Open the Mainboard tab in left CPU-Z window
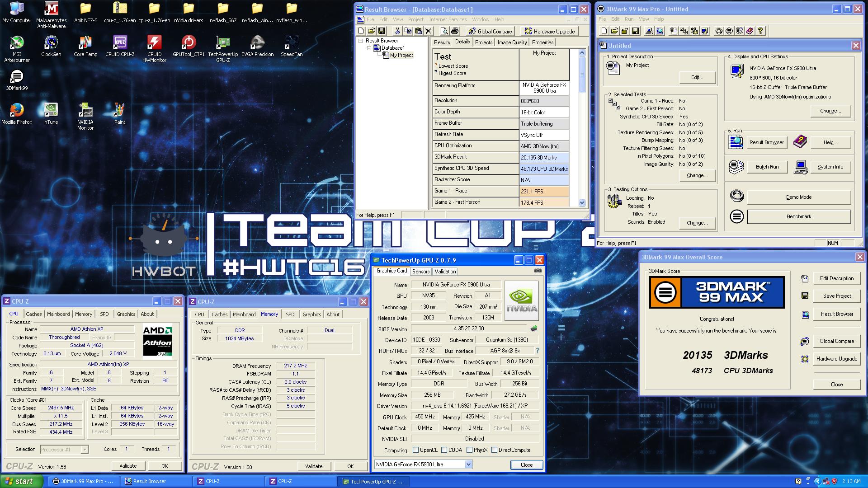This screenshot has height=488, width=868. tap(58, 314)
